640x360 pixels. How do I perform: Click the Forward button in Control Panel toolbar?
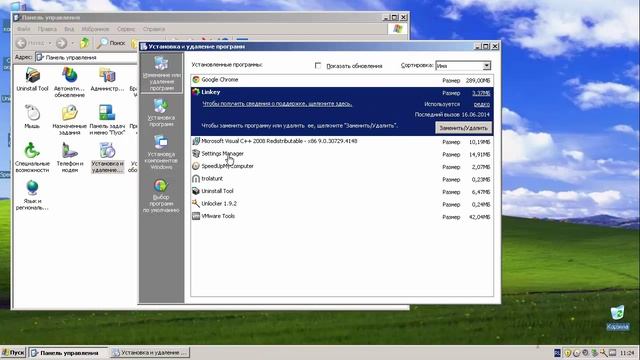pos(62,43)
